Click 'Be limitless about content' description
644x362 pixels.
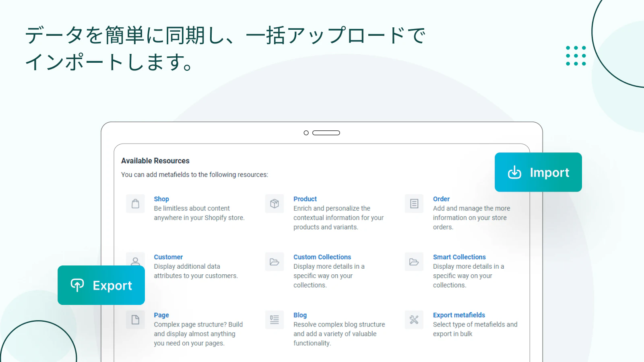199,213
